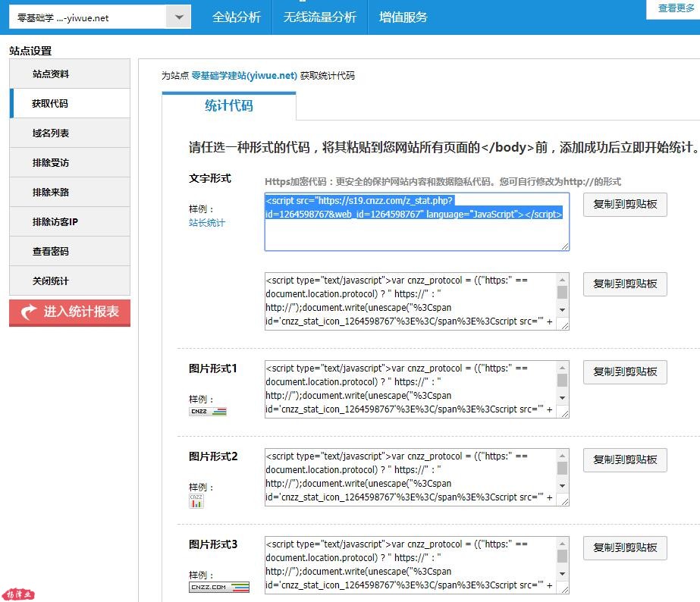Copy the second 文字形式 code to clipboard
The width and height of the screenshot is (700, 602).
(625, 284)
